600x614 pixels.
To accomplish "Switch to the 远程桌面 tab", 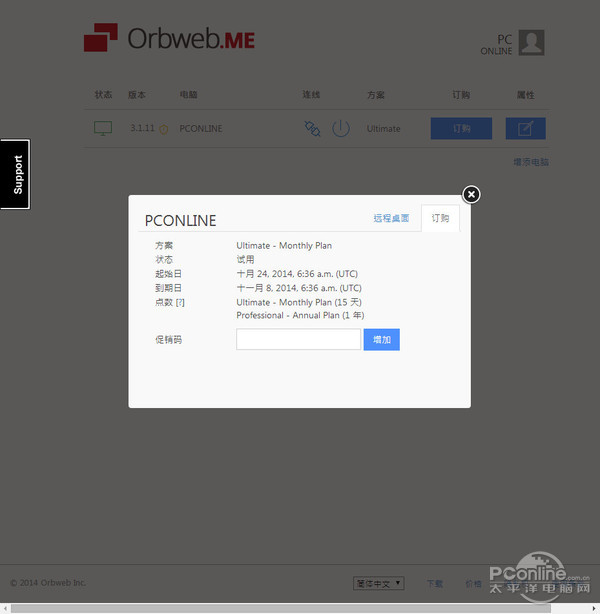I will 391,218.
